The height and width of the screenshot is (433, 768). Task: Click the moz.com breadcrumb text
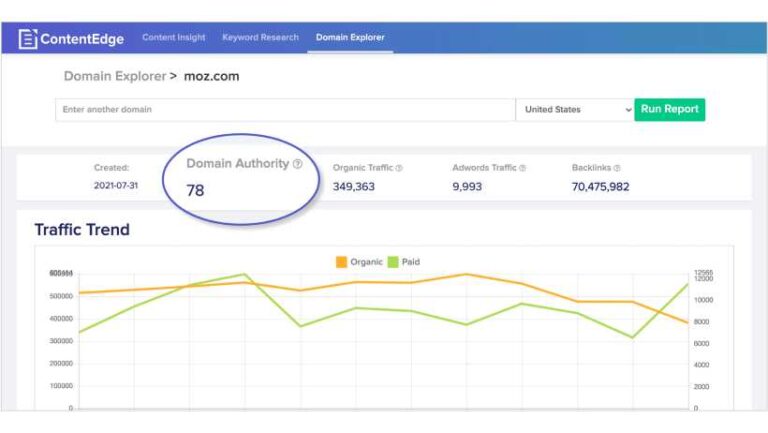coord(212,76)
